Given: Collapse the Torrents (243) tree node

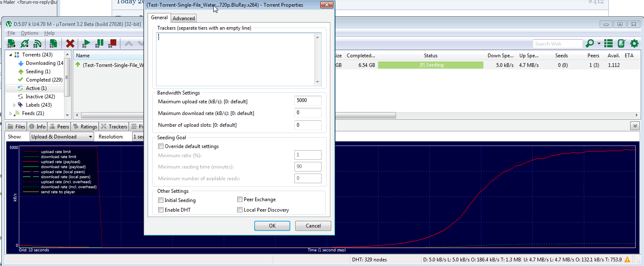Looking at the screenshot, I should coord(10,55).
